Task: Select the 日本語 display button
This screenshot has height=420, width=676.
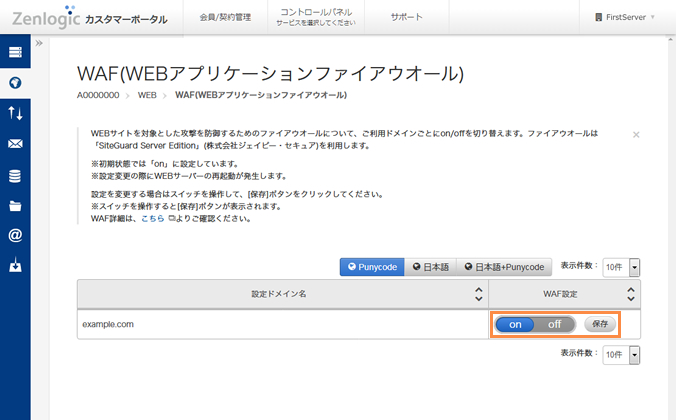Action: pos(430,267)
